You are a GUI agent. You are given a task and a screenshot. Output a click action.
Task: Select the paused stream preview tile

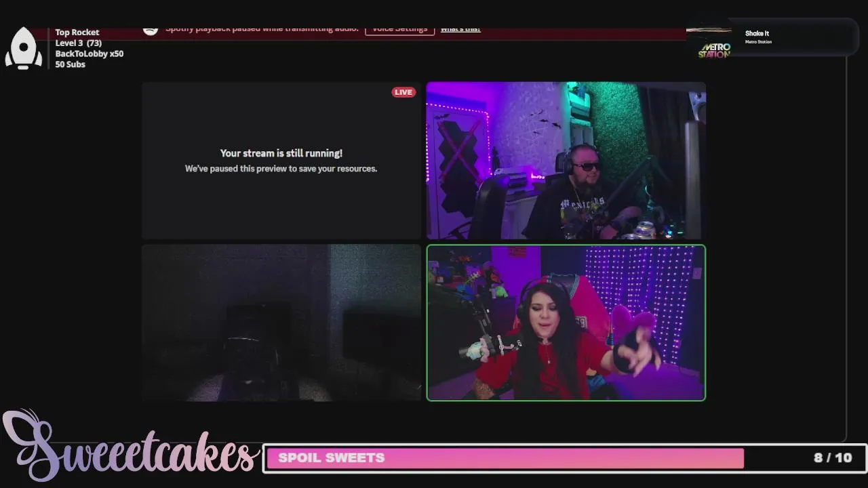tap(281, 161)
